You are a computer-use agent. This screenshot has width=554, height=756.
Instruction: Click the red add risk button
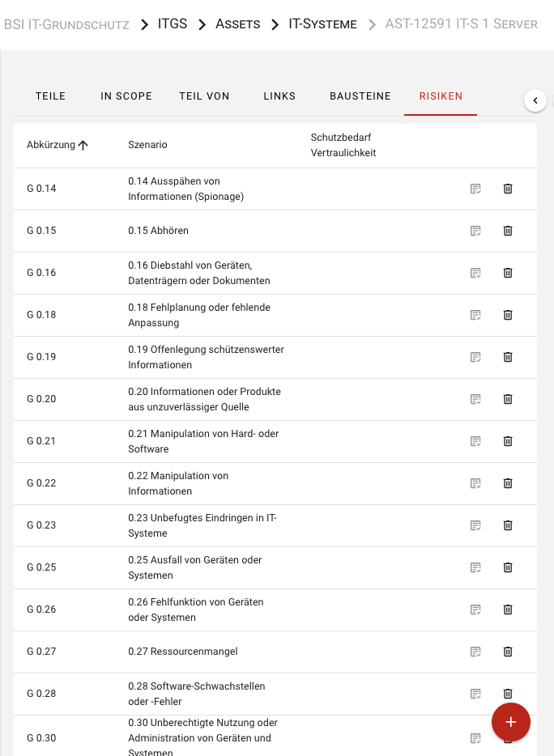[510, 722]
